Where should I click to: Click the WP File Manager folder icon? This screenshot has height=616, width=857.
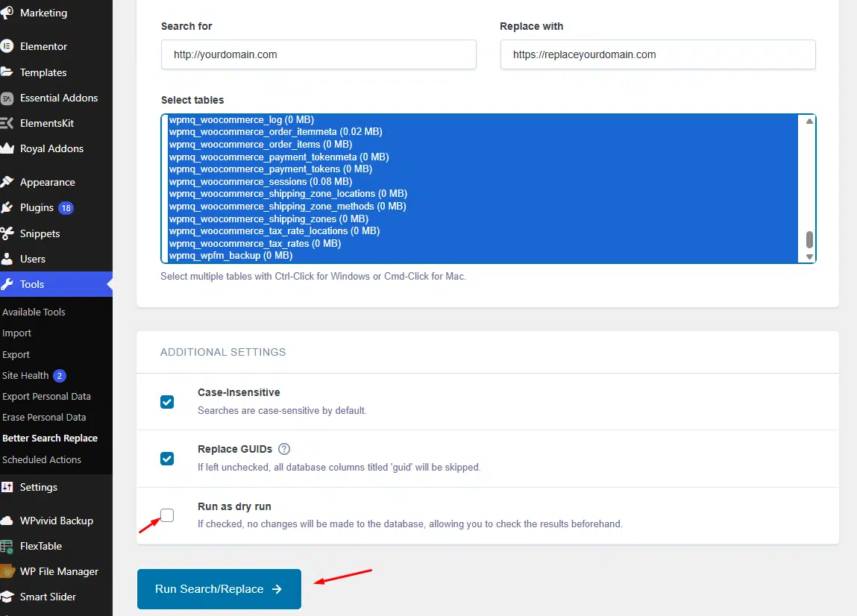(7, 571)
